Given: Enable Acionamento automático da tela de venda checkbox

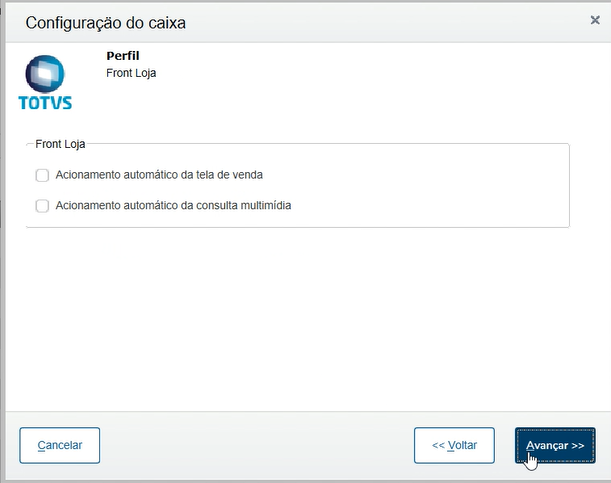Looking at the screenshot, I should (42, 175).
